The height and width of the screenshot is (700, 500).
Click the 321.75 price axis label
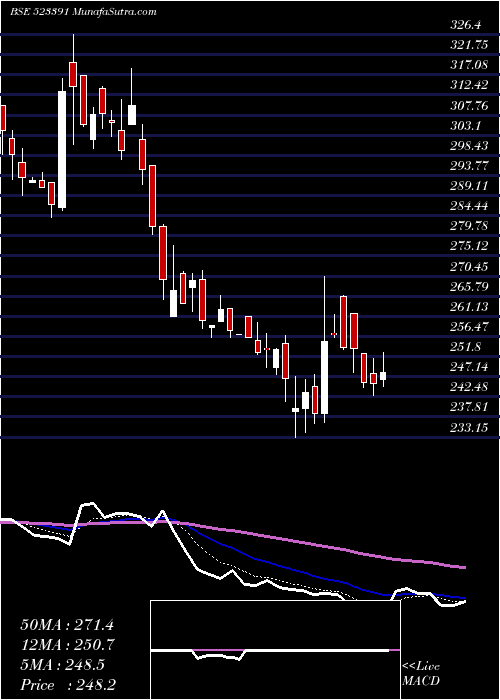pos(468,45)
